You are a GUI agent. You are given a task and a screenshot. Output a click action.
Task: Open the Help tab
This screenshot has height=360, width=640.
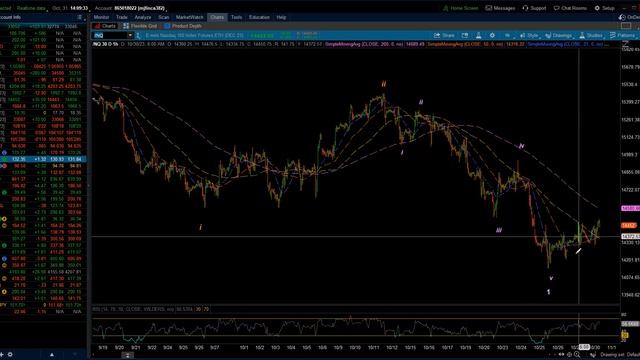(x=281, y=17)
